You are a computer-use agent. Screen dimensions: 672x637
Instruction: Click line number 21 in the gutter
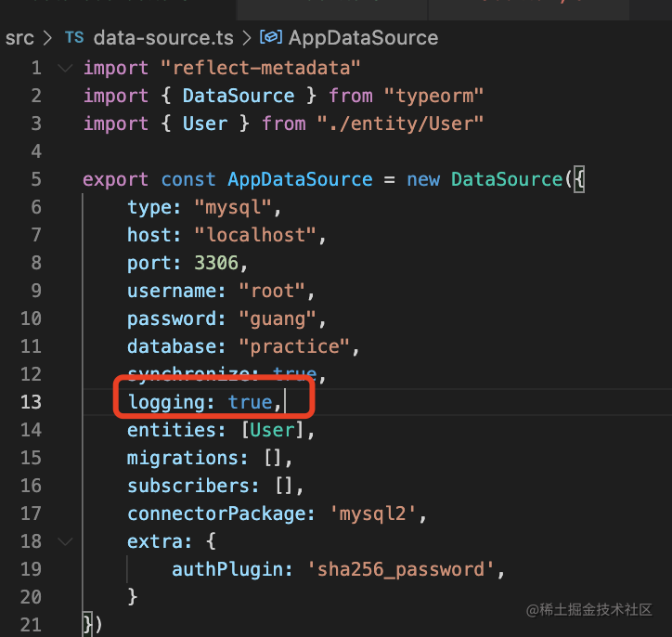[31, 625]
